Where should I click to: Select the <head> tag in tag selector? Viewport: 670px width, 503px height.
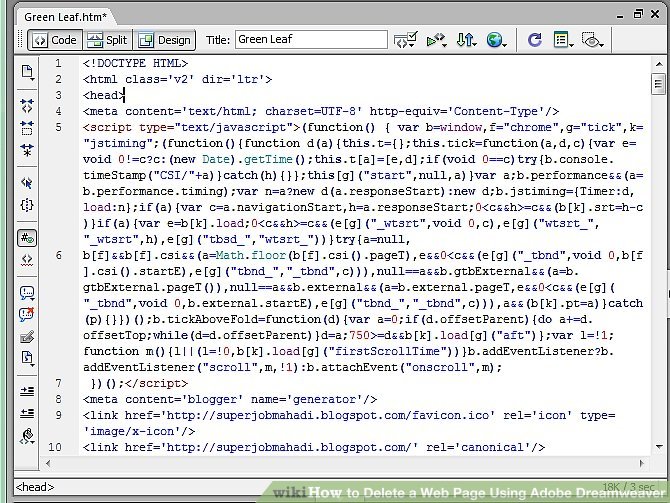[x=35, y=487]
